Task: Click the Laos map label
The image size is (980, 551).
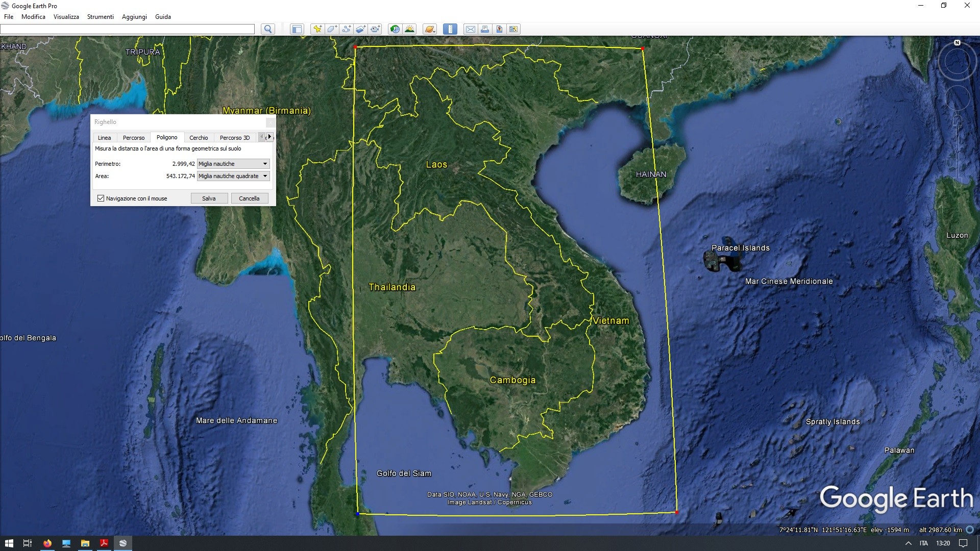Action: tap(436, 164)
